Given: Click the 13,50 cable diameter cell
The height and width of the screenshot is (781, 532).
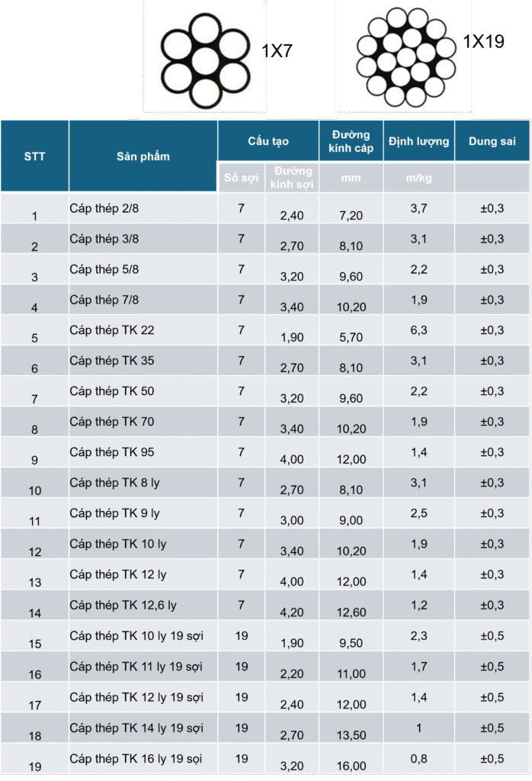Looking at the screenshot, I should pos(351,735).
